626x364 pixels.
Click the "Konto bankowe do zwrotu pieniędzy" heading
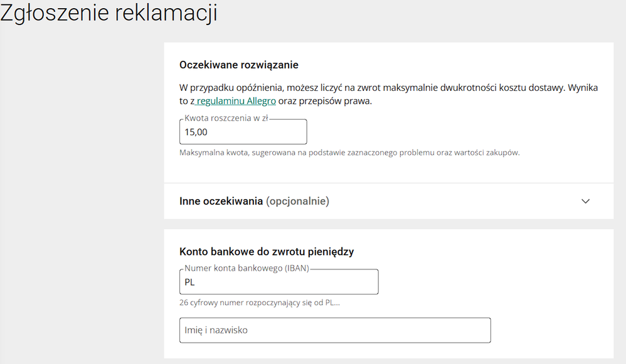(x=267, y=252)
